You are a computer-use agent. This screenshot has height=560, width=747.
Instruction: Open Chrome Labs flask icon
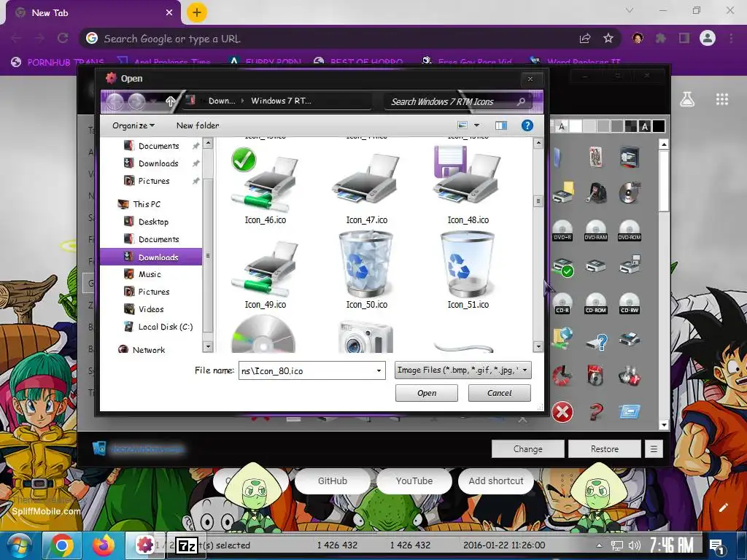[687, 99]
